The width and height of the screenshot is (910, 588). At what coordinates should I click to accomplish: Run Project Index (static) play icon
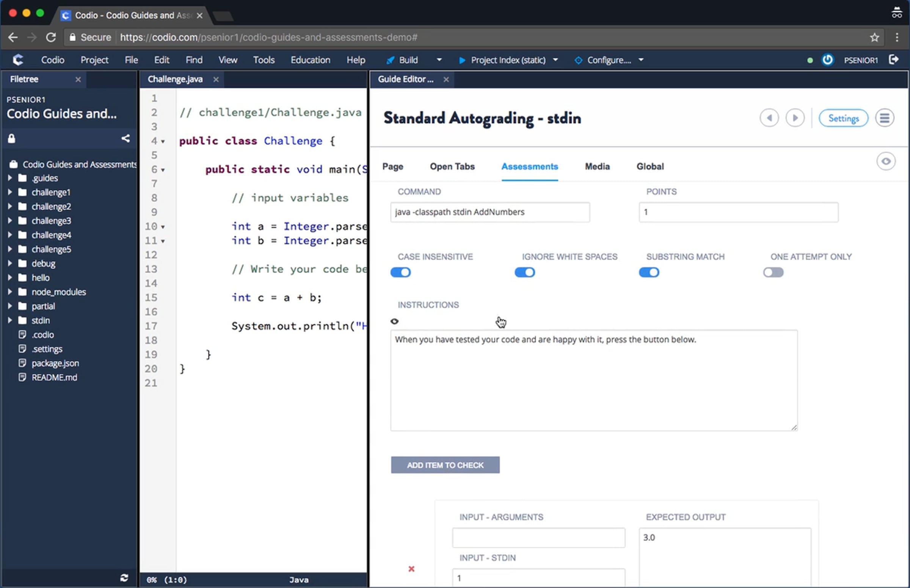tap(462, 60)
